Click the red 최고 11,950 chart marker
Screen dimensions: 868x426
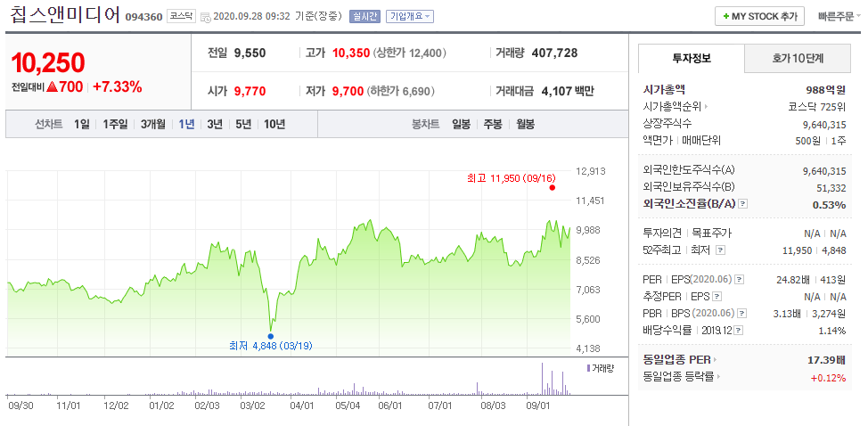click(552, 187)
